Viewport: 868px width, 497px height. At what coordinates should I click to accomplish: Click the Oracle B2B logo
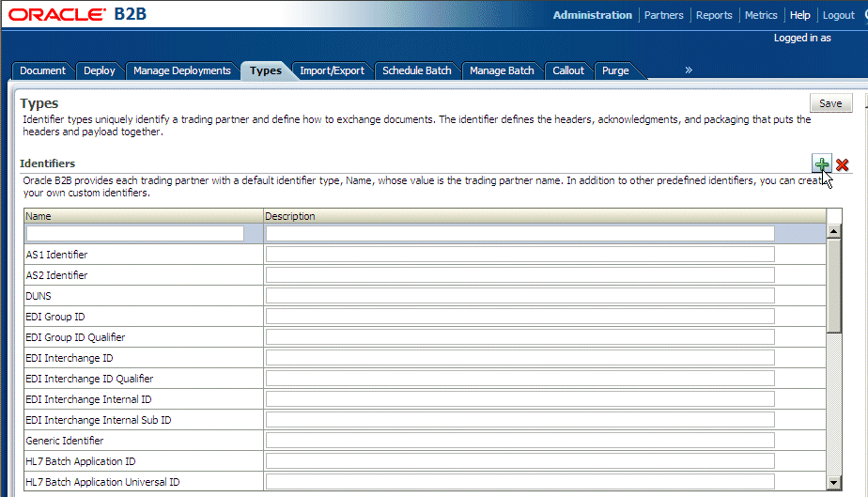pos(77,14)
